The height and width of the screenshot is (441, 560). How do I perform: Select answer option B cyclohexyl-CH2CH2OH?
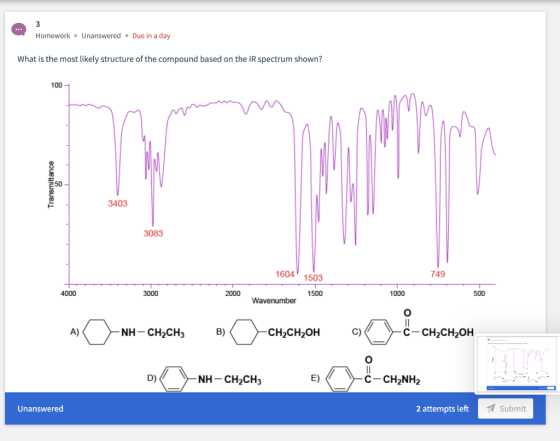coord(268,332)
